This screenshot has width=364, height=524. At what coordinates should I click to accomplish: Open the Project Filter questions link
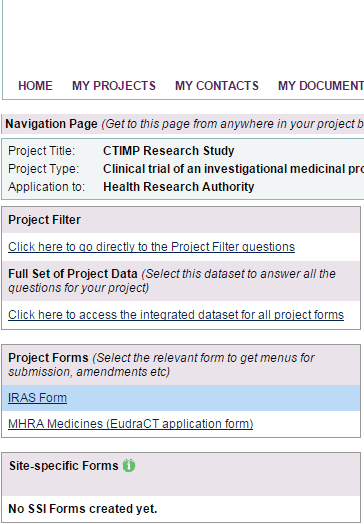tap(151, 247)
